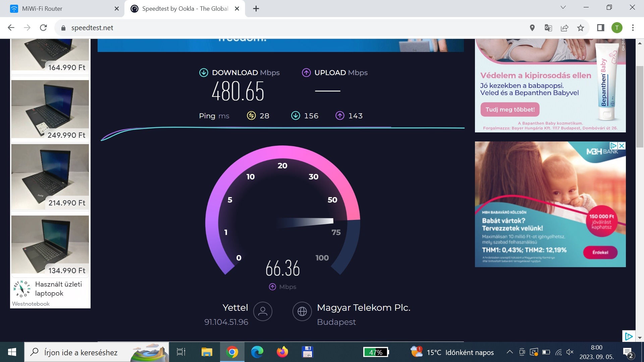Click the location pin icon in the address bar

[x=532, y=28]
